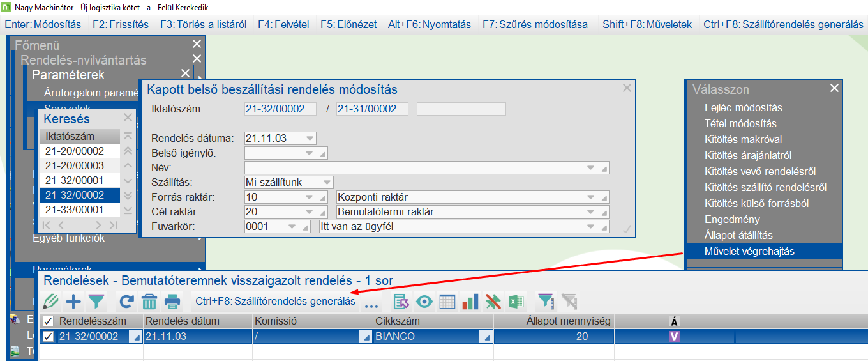Screen dimensions: 868x361
Task: Click the list-with-cursor icon beside the three dots
Action: coord(401,302)
